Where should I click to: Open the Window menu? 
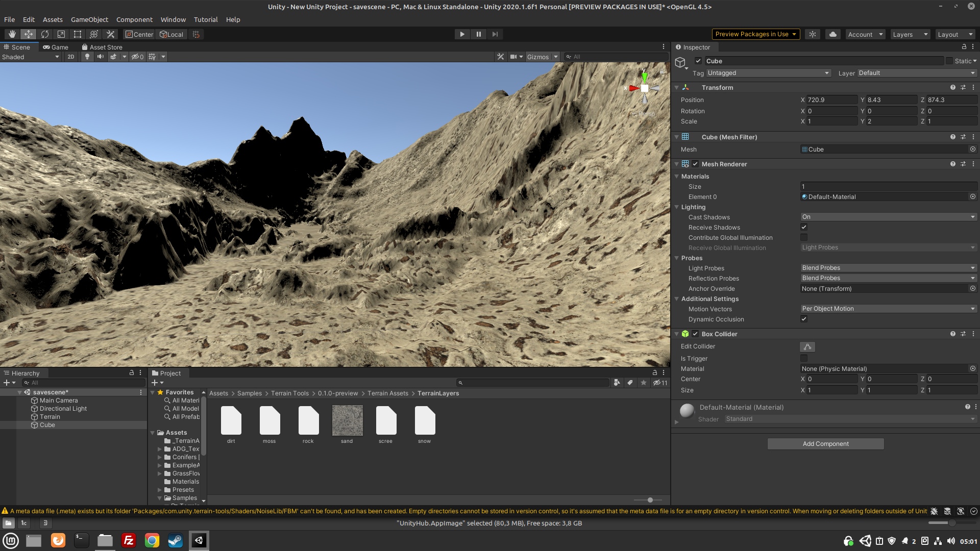[x=173, y=19]
